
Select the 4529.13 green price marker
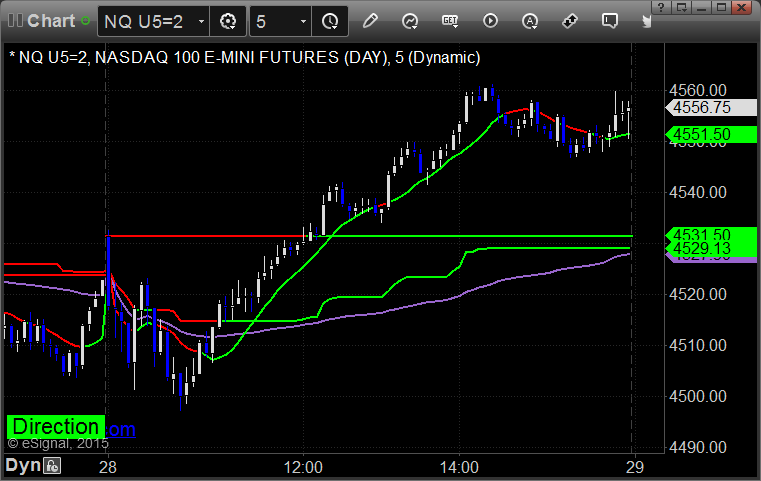[711, 249]
